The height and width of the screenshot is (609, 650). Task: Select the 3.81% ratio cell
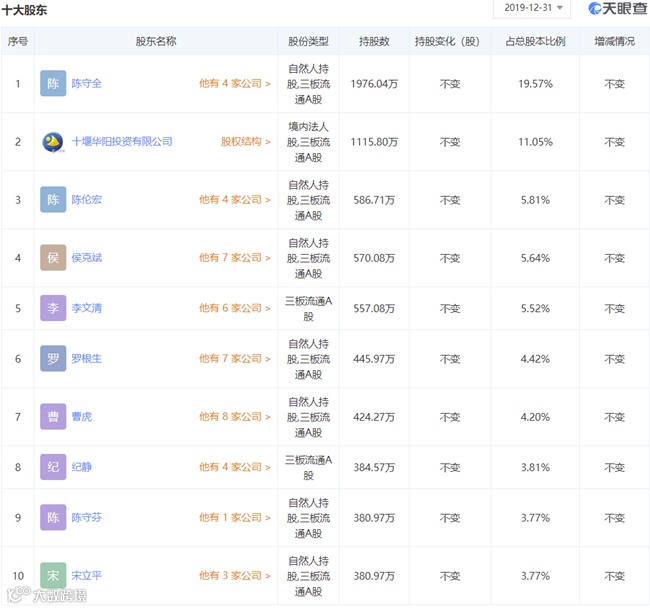535,468
